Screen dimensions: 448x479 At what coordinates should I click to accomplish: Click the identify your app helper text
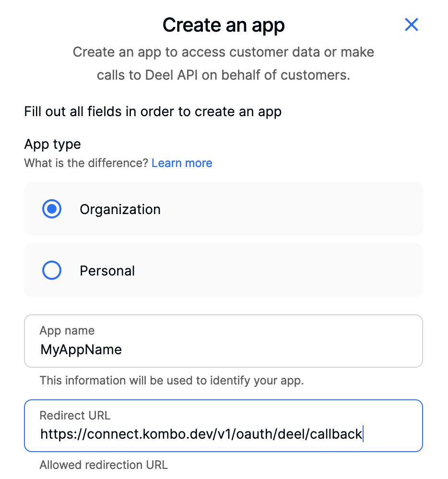(172, 381)
